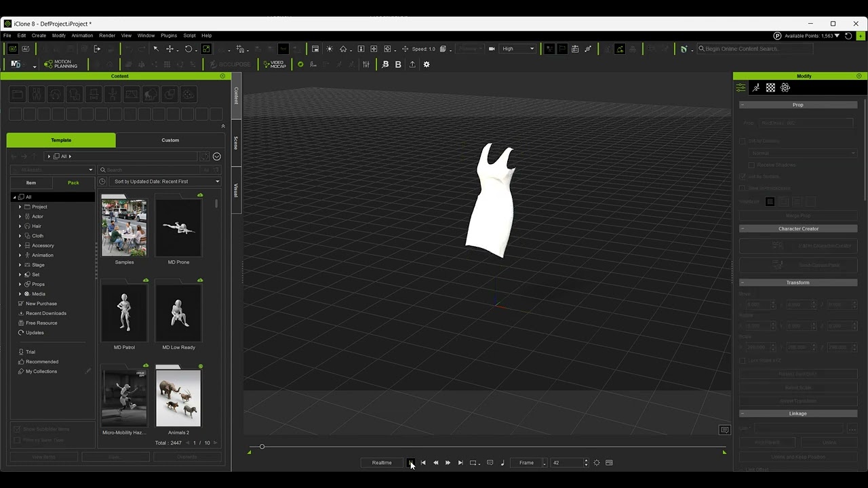Screen dimensions: 868x488
Task: Toggle Realtime playback mode
Action: [x=382, y=463]
